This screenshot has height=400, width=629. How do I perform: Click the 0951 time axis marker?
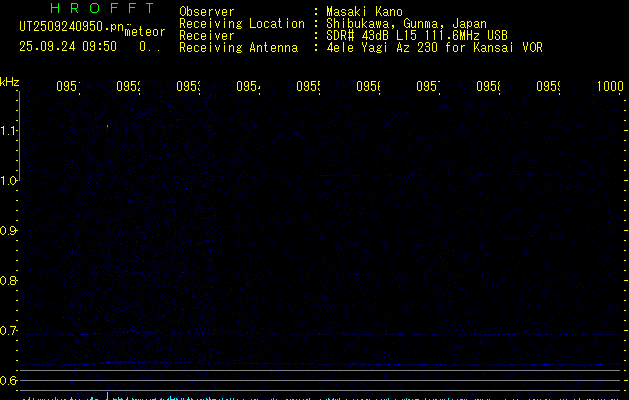[68, 86]
